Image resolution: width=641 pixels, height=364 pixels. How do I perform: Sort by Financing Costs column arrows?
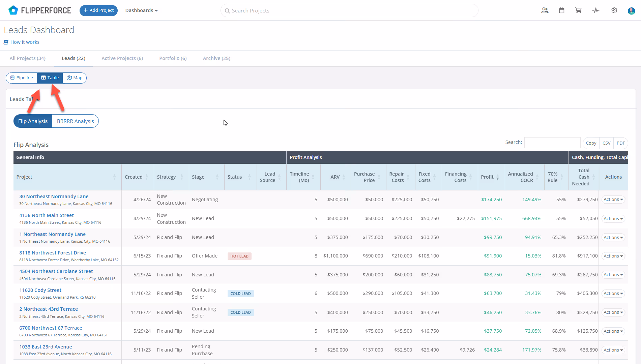tap(470, 177)
